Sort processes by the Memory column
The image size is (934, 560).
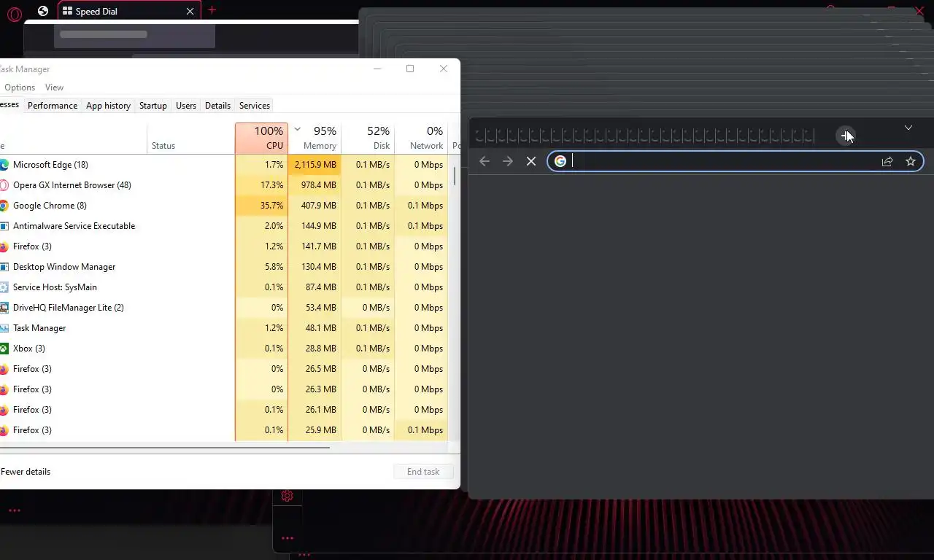314,138
